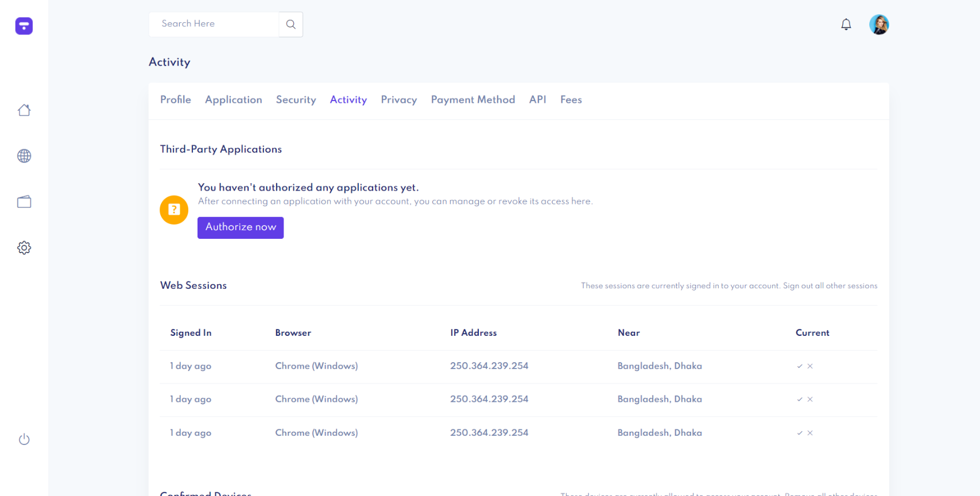Viewport: 980px width, 496px height.
Task: Open the user profile avatar
Action: click(878, 25)
